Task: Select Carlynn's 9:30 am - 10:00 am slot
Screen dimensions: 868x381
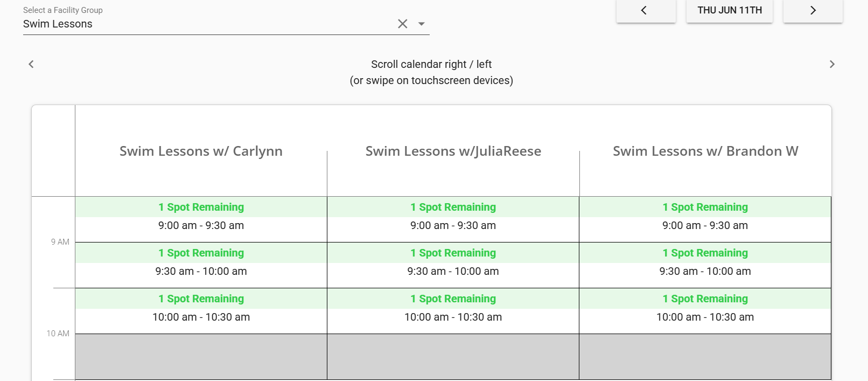Action: pyautogui.click(x=201, y=265)
